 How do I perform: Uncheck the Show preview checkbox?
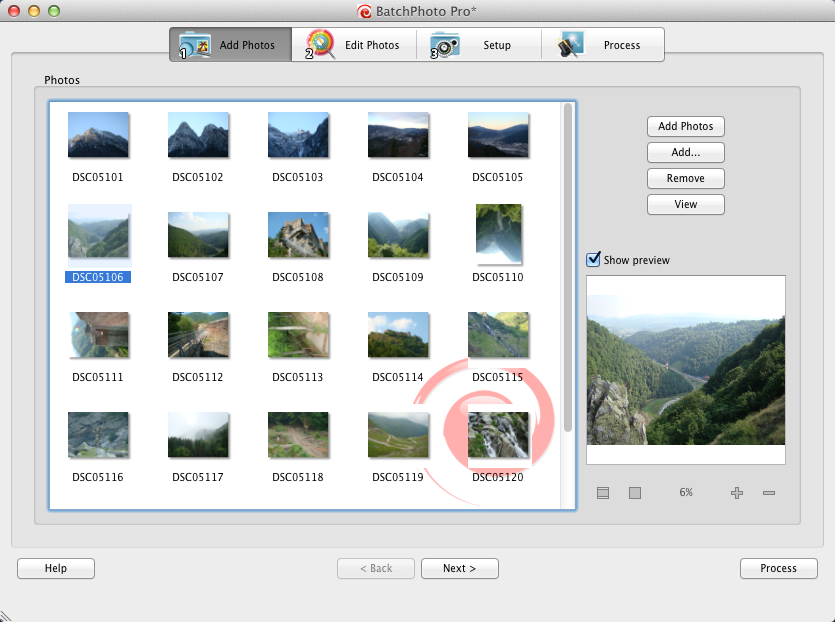pyautogui.click(x=593, y=259)
